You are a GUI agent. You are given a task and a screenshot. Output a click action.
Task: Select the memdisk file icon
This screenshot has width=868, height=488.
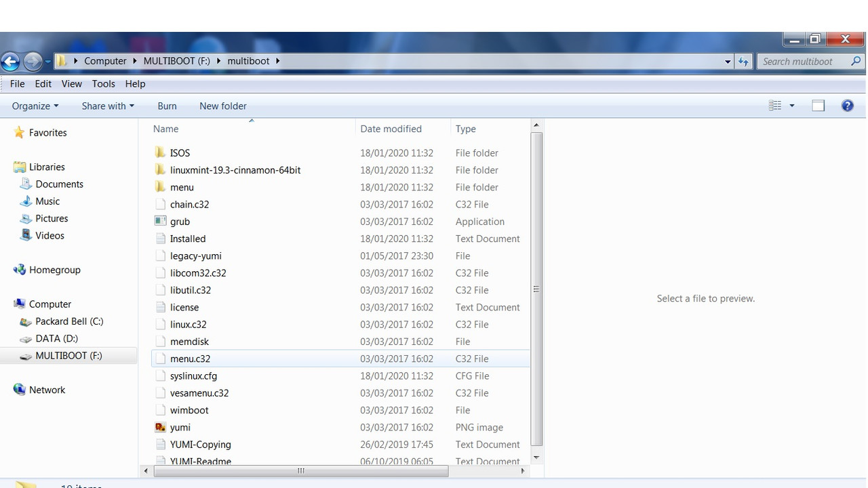point(160,342)
